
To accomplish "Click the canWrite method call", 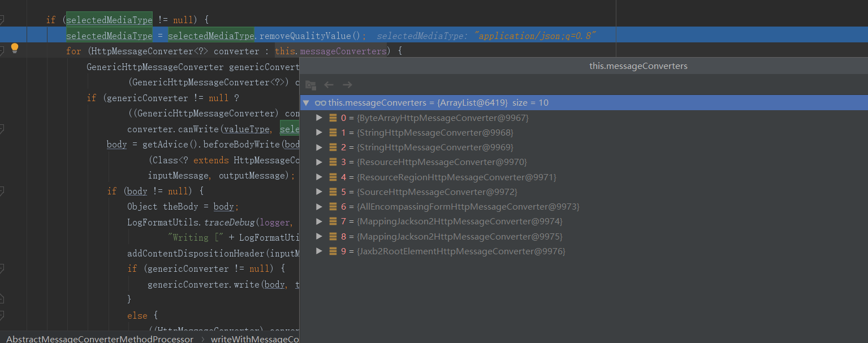I will 199,129.
